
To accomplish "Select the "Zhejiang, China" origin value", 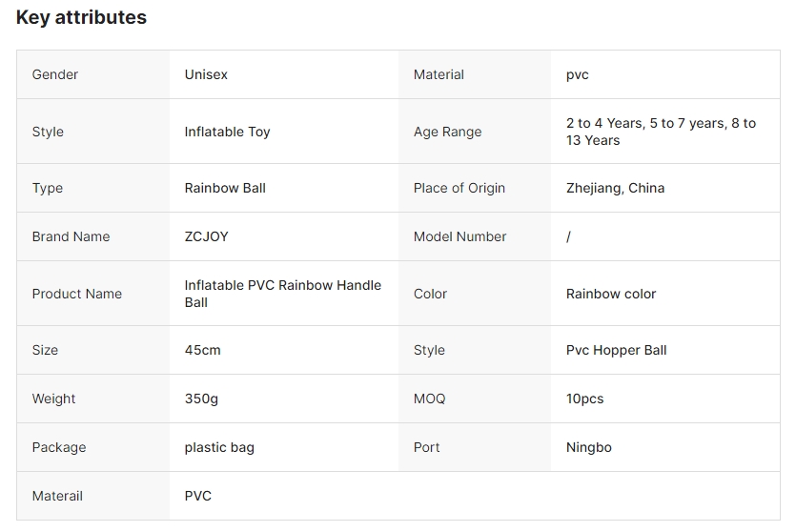I will (615, 188).
